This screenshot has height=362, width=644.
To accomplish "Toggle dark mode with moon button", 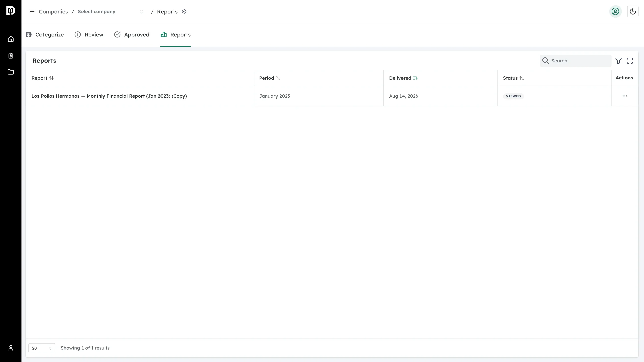I will (633, 12).
